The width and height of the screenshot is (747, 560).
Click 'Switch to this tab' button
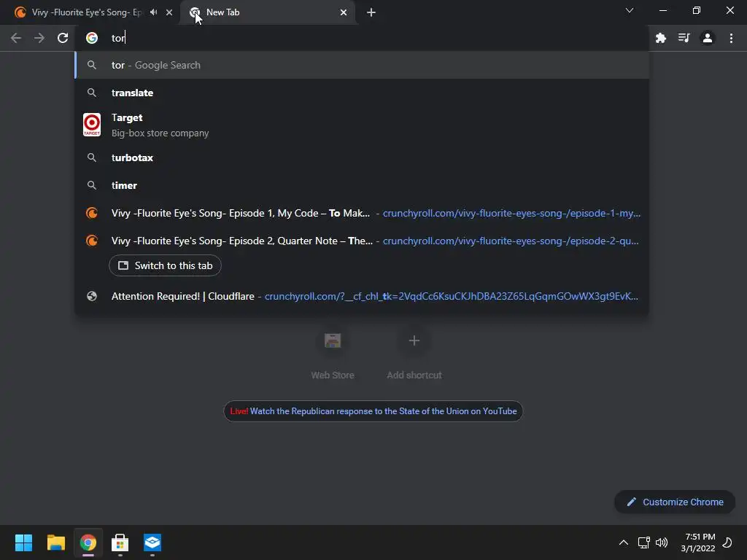pos(165,265)
